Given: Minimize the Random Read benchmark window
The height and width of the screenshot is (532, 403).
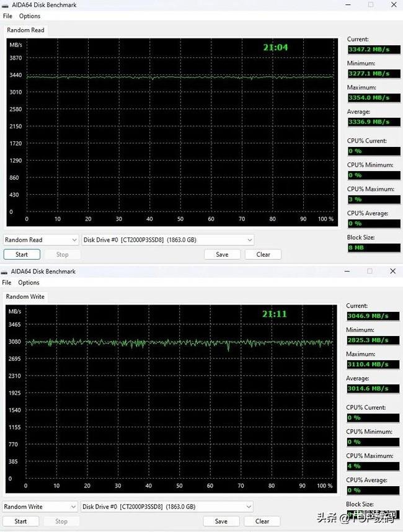Looking at the screenshot, I should 347,4.
